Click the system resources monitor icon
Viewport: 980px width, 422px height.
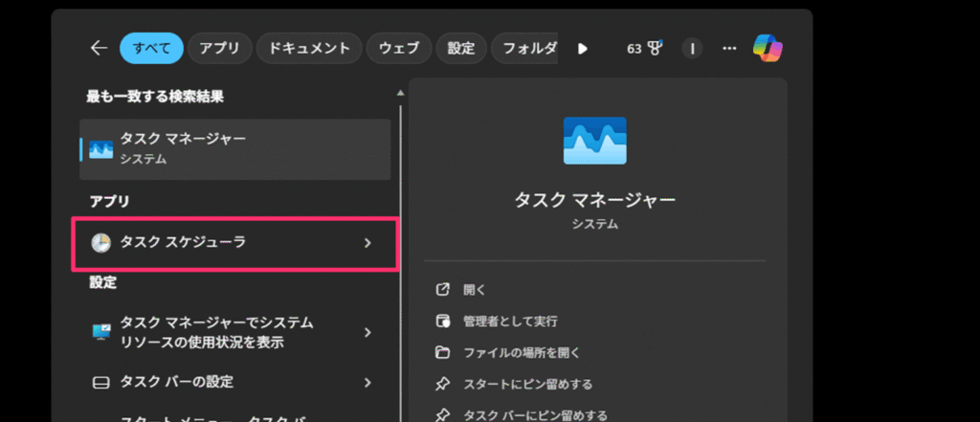pos(101,333)
